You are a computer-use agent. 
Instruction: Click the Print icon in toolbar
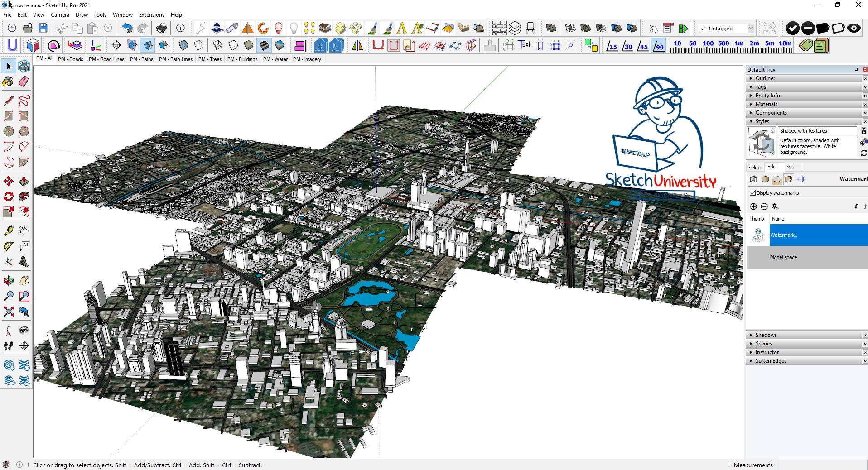[162, 28]
